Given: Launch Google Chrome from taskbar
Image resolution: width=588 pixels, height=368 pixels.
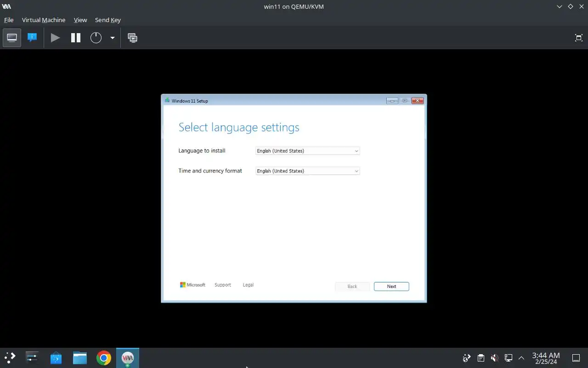Looking at the screenshot, I should tap(104, 357).
